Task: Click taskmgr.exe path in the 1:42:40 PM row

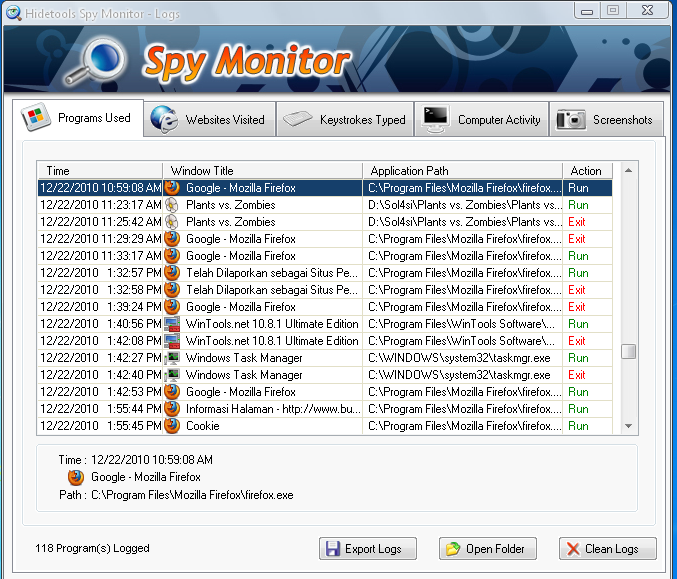Action: (x=459, y=375)
